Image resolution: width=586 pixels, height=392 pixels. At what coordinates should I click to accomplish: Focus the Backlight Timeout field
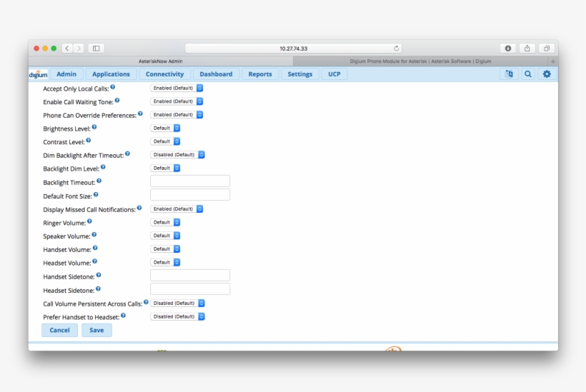pos(190,181)
